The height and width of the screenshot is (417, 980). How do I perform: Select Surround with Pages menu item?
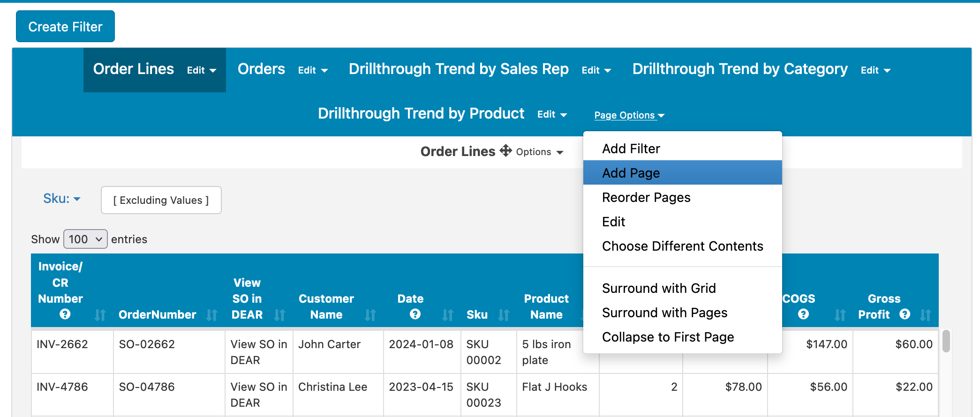pyautogui.click(x=683, y=313)
